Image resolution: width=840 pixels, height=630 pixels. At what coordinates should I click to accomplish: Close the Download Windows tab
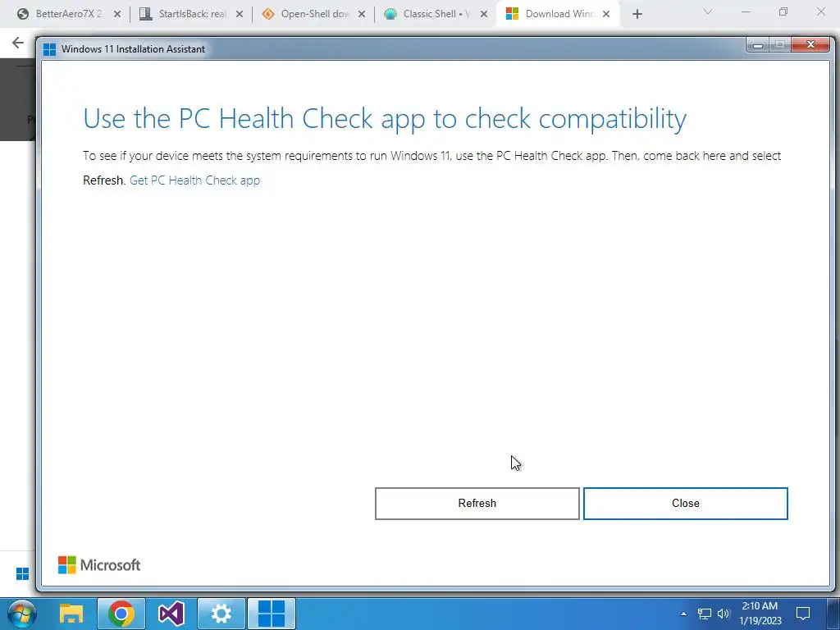606,14
